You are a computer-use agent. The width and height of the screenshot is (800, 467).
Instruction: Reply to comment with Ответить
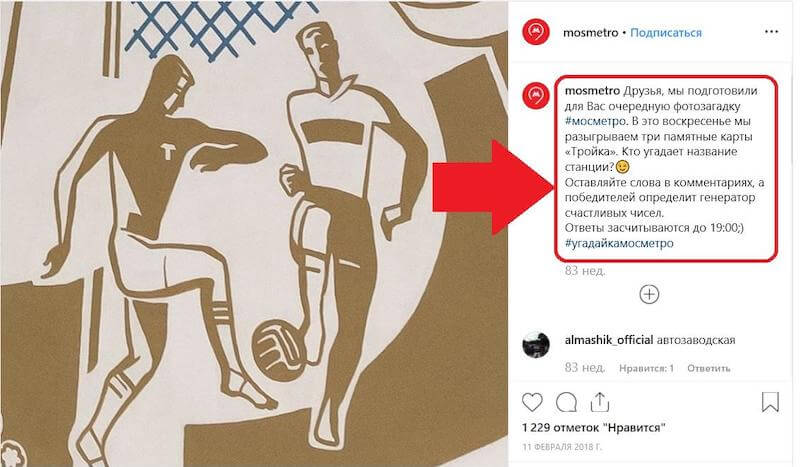pyautogui.click(x=709, y=368)
